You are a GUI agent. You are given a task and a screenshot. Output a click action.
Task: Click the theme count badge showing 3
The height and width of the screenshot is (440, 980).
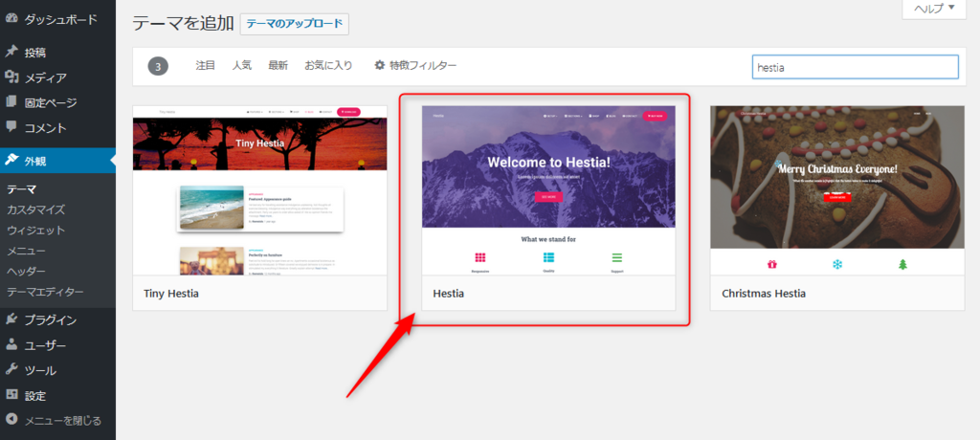158,66
